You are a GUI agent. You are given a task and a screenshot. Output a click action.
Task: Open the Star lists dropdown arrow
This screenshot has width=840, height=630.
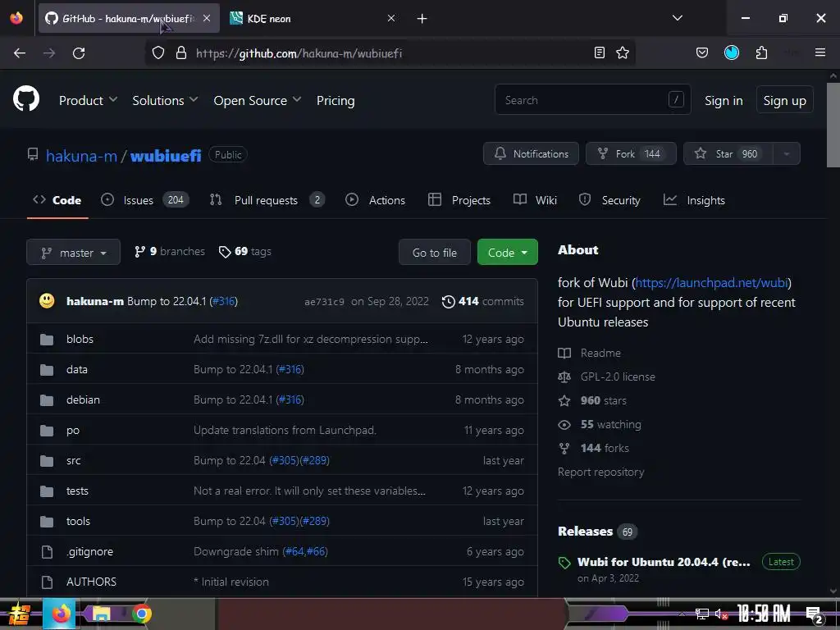coord(787,153)
